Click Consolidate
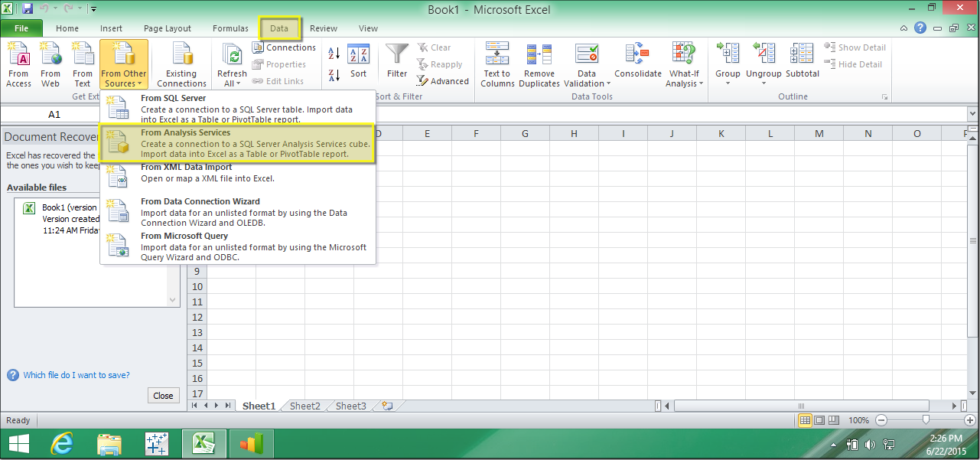This screenshot has width=980, height=460. click(x=638, y=61)
